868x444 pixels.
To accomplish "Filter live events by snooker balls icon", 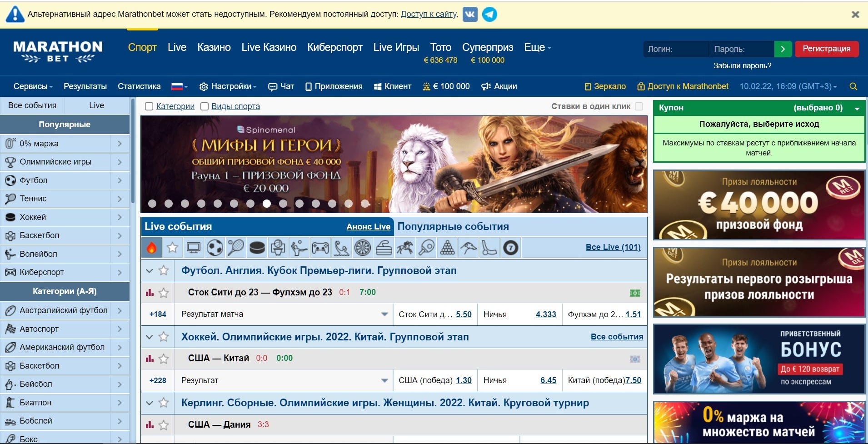I will pyautogui.click(x=447, y=248).
